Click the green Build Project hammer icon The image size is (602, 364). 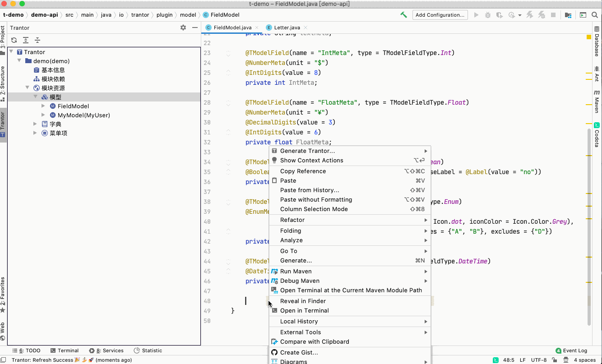point(403,15)
